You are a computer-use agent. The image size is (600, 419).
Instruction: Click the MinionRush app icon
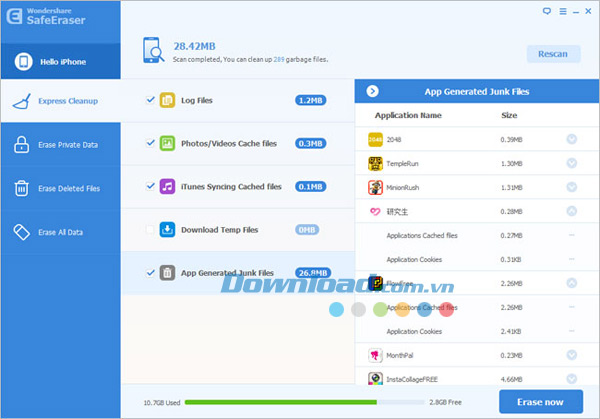[x=375, y=187]
